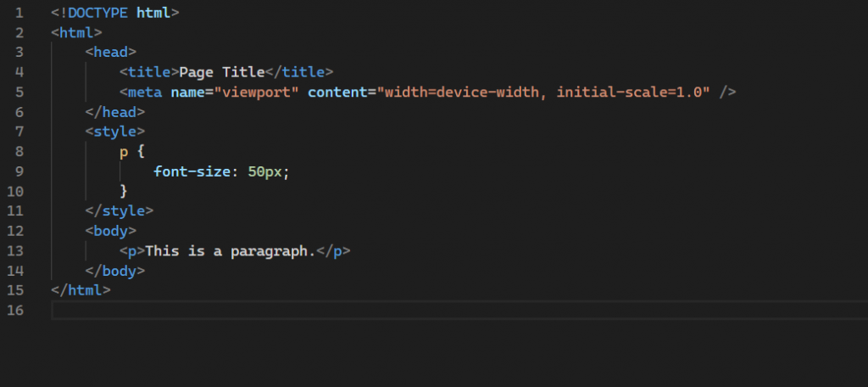Click line number 9 in the gutter
Viewport: 868px width, 387px height.
[x=19, y=172]
